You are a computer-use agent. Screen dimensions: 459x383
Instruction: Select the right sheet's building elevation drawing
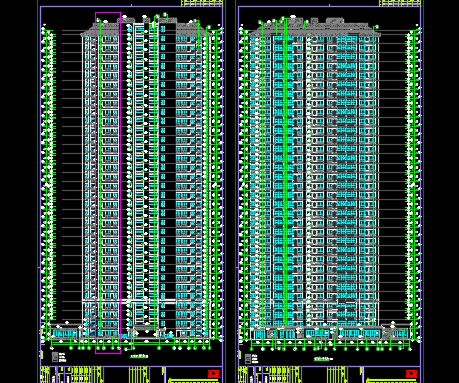coord(330,182)
